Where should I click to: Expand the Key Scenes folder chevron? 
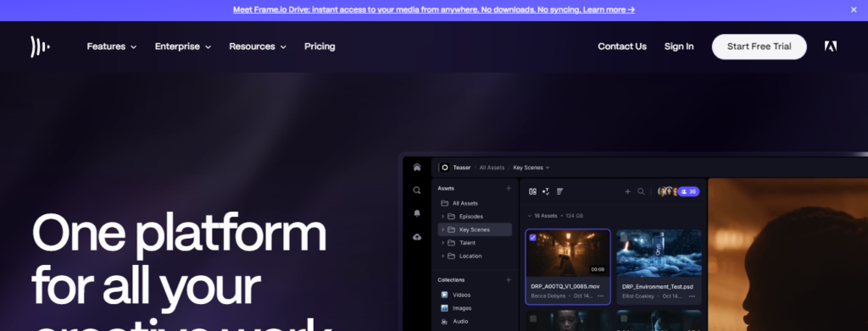tap(442, 230)
